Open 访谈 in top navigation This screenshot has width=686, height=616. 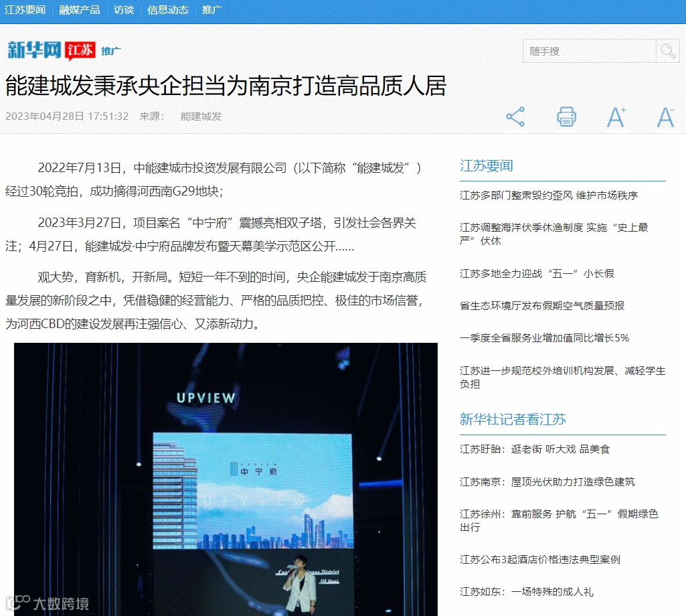click(x=124, y=9)
